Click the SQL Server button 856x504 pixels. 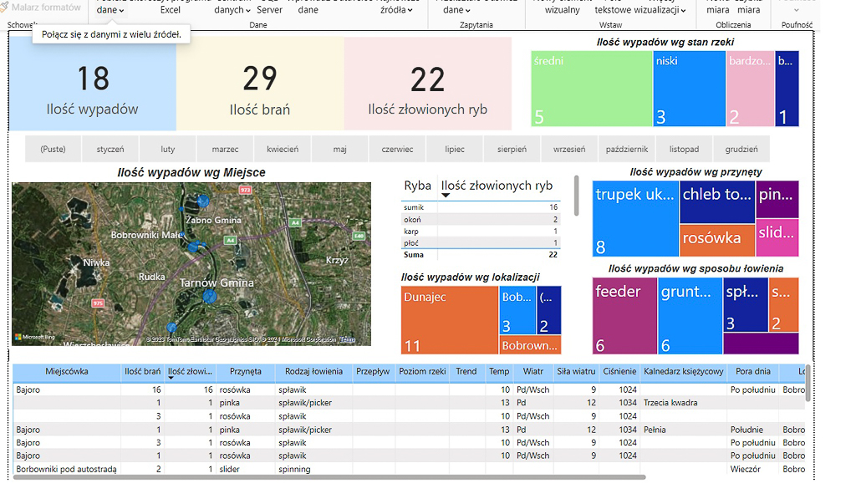click(x=269, y=10)
